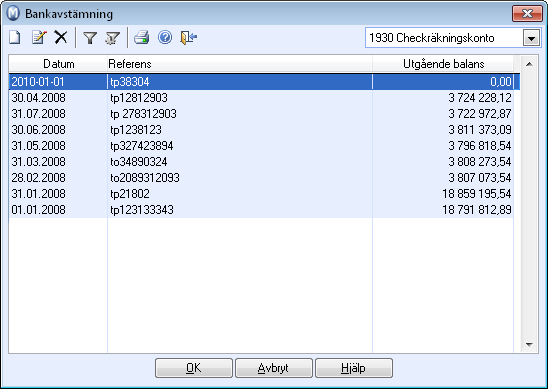Click the Edit reconciliation pencil icon
Screen dimensions: 548x389
[x=39, y=37]
